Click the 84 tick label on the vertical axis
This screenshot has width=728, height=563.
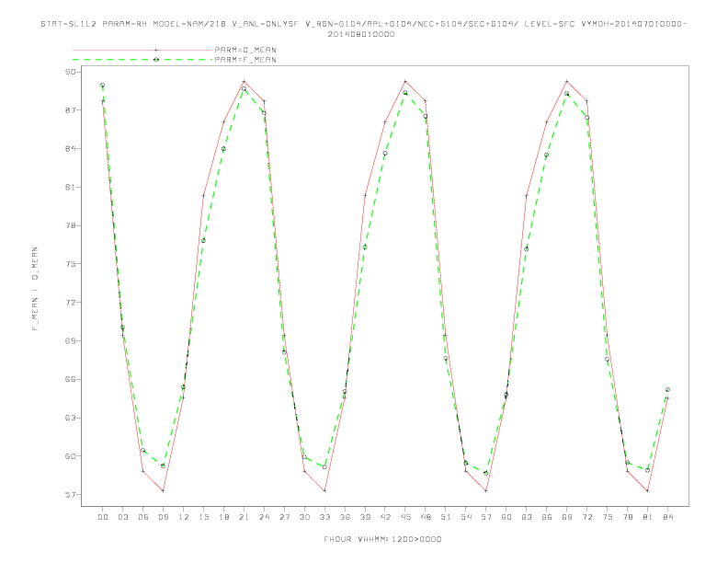[x=70, y=149]
